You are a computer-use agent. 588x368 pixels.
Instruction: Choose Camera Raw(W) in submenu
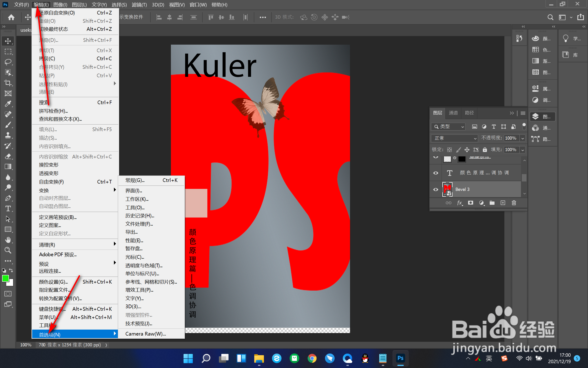click(151, 334)
